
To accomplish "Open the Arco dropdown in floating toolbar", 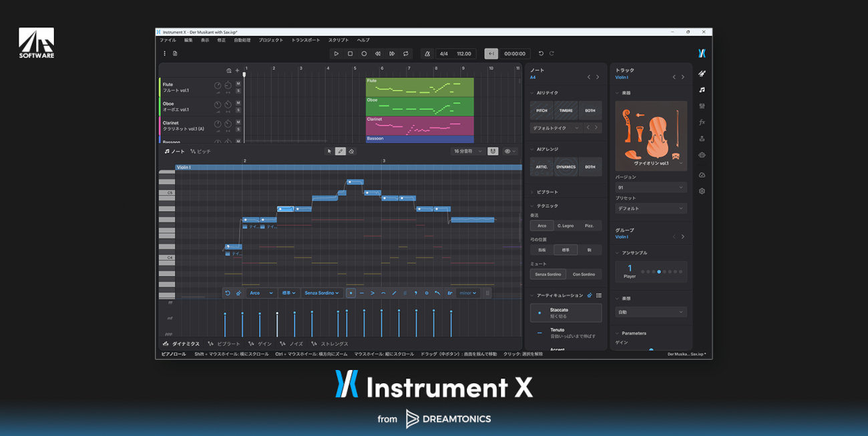I will point(261,293).
